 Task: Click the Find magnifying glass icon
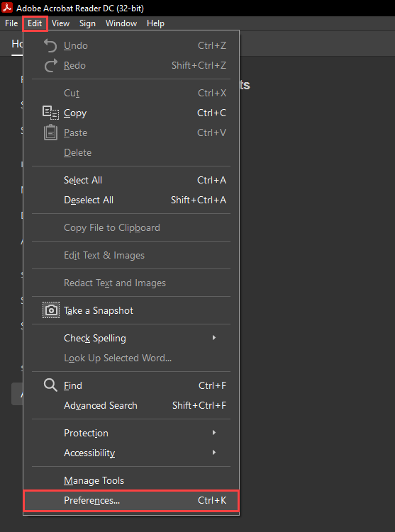point(50,385)
